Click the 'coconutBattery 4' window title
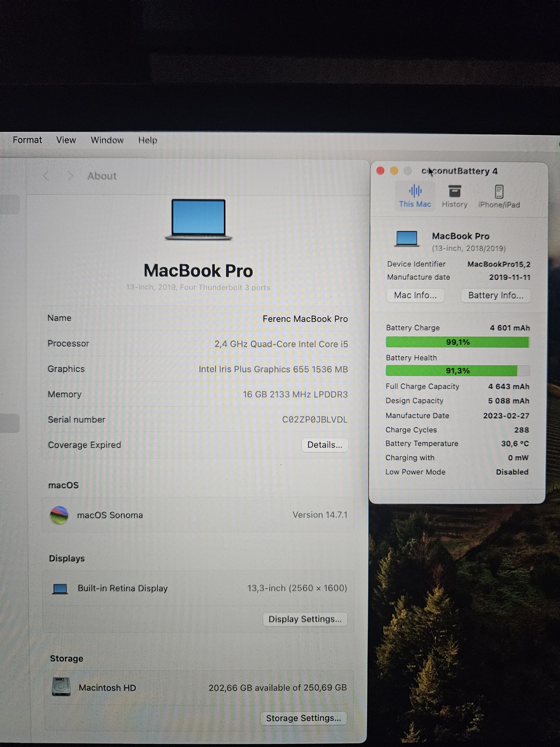Viewport: 560px width, 747px height. [460, 171]
